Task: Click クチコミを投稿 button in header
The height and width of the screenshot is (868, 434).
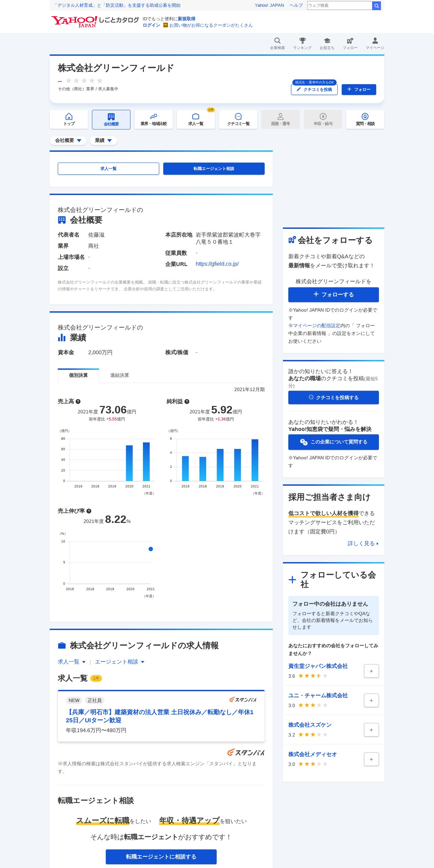Action: pos(314,90)
